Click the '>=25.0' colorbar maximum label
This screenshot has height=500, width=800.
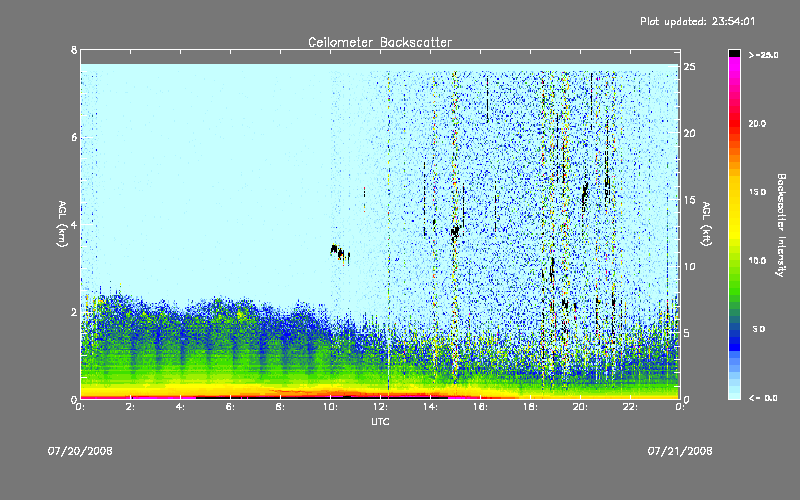(x=764, y=55)
